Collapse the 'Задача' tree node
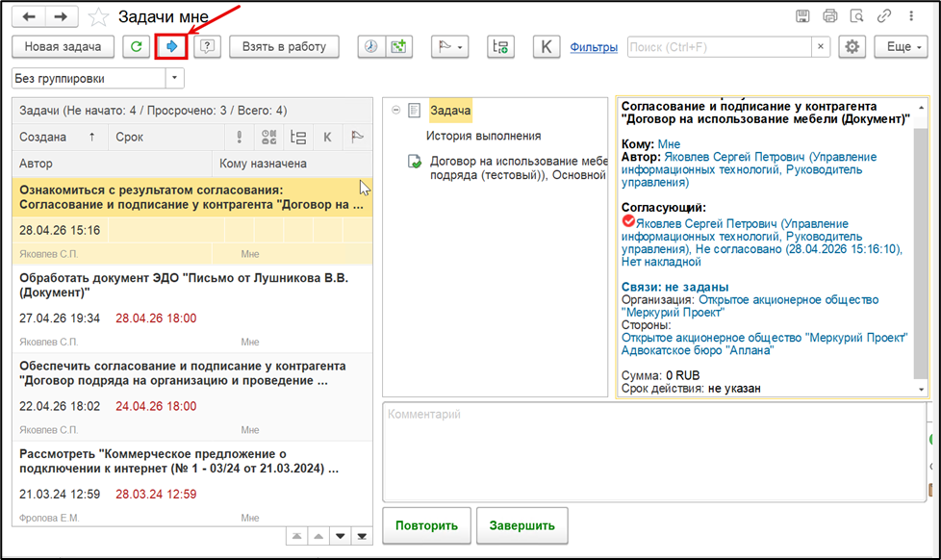The height and width of the screenshot is (560, 941). [395, 111]
